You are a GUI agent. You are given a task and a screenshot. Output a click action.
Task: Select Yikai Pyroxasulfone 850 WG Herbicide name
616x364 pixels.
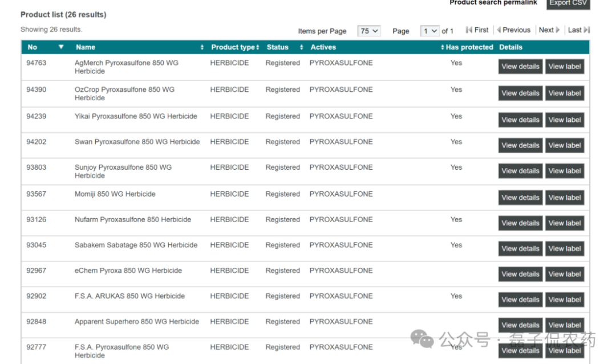point(136,116)
